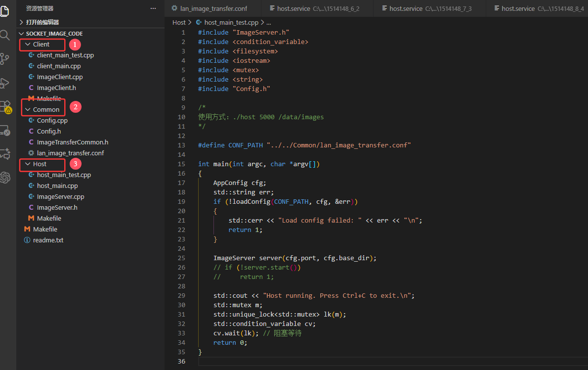Click C header icon of ImageClient.h

pos(31,88)
